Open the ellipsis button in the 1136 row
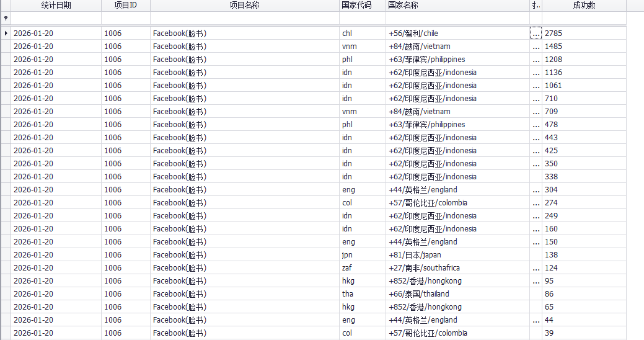644x340 pixels. click(x=536, y=73)
